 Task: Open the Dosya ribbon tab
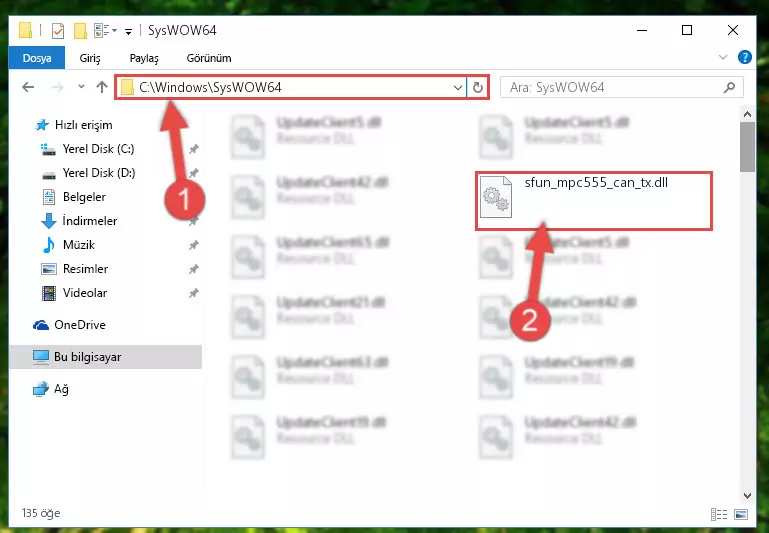coord(37,58)
